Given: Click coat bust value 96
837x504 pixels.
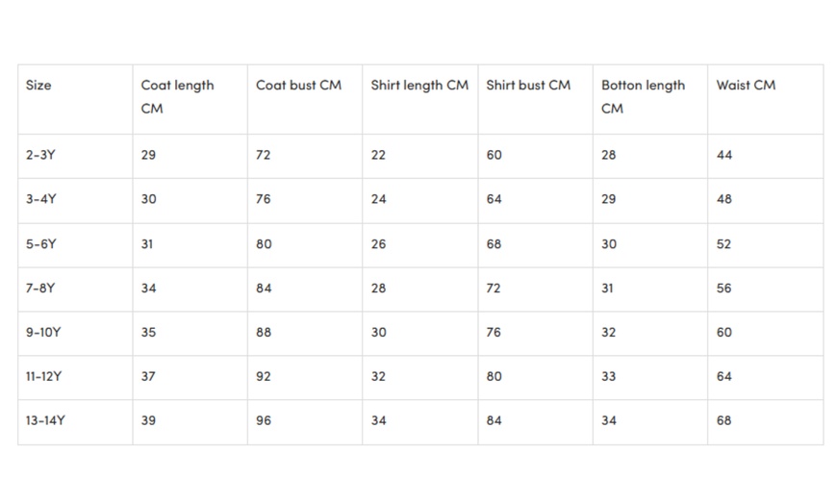Looking at the screenshot, I should (264, 421).
